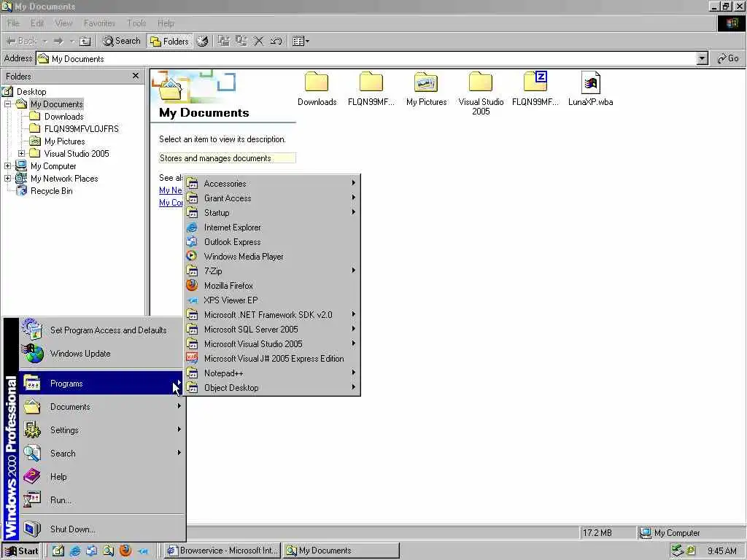
Task: Expand Microsoft Visual Studio 2005 submenu arrow
Action: tap(354, 343)
